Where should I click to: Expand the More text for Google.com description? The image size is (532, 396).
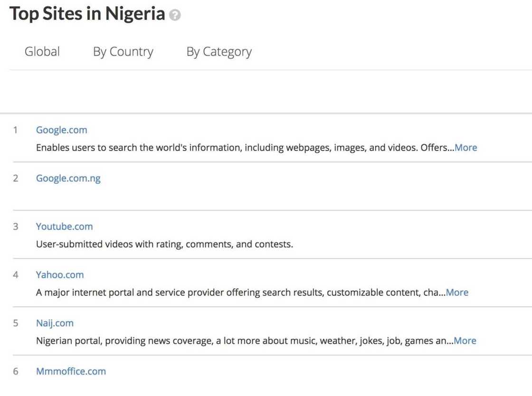(x=466, y=147)
